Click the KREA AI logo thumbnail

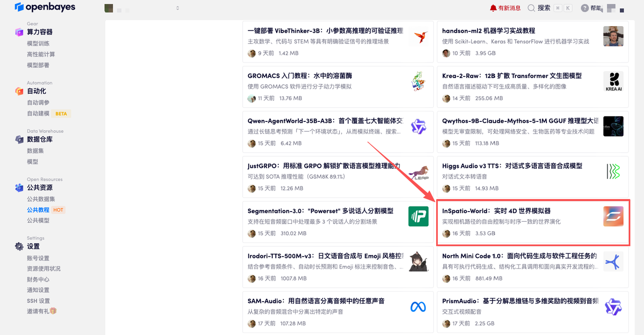(613, 81)
